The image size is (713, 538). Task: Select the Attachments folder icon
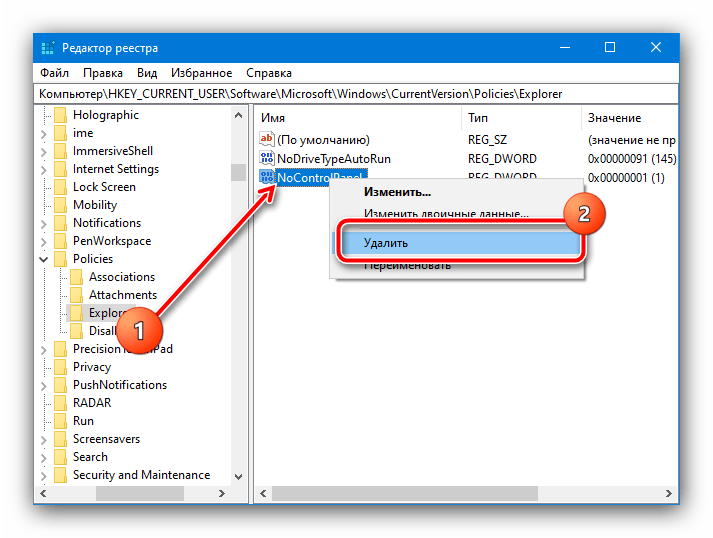click(76, 295)
